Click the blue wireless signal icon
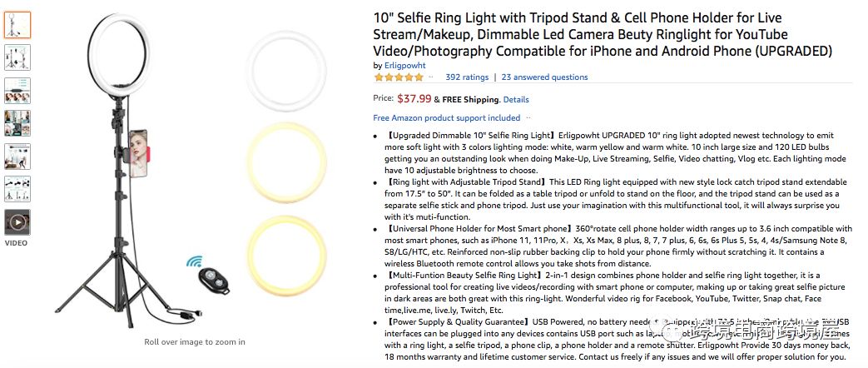 [x=194, y=261]
